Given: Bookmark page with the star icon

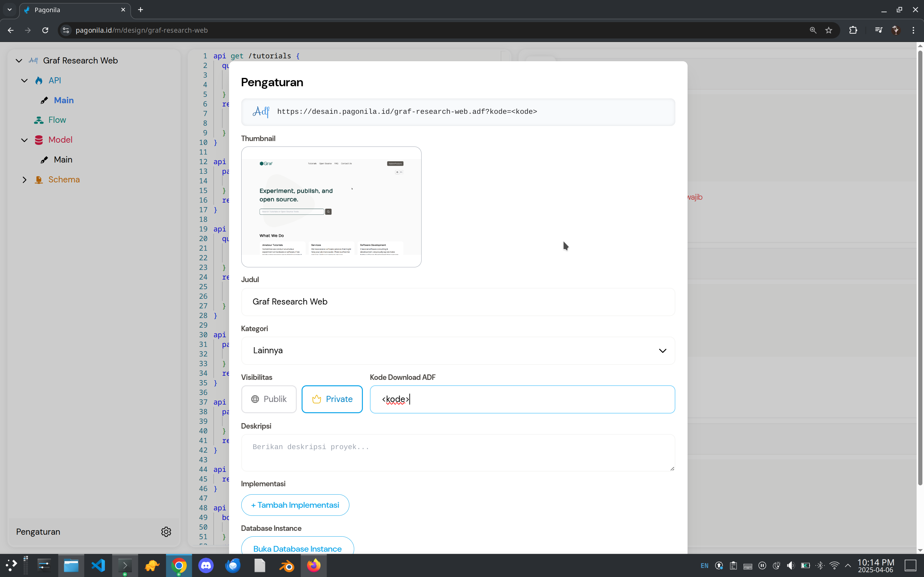Looking at the screenshot, I should (828, 30).
